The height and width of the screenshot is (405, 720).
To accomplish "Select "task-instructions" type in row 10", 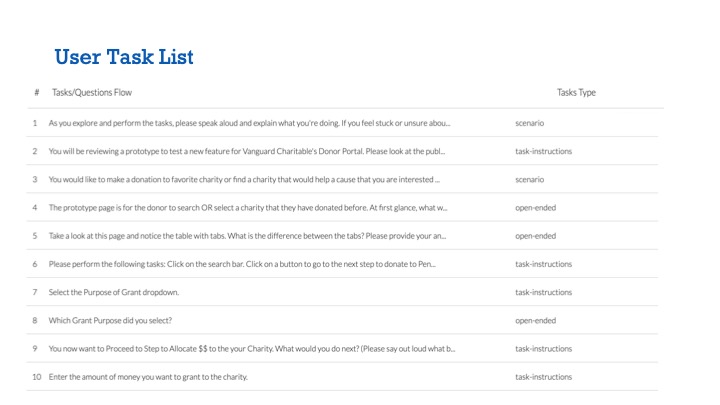I will (x=543, y=377).
